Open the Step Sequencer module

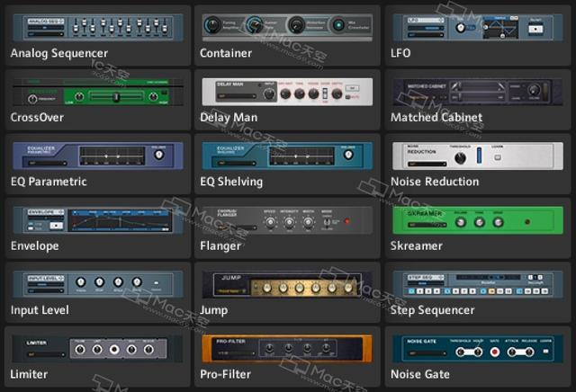[x=478, y=292]
